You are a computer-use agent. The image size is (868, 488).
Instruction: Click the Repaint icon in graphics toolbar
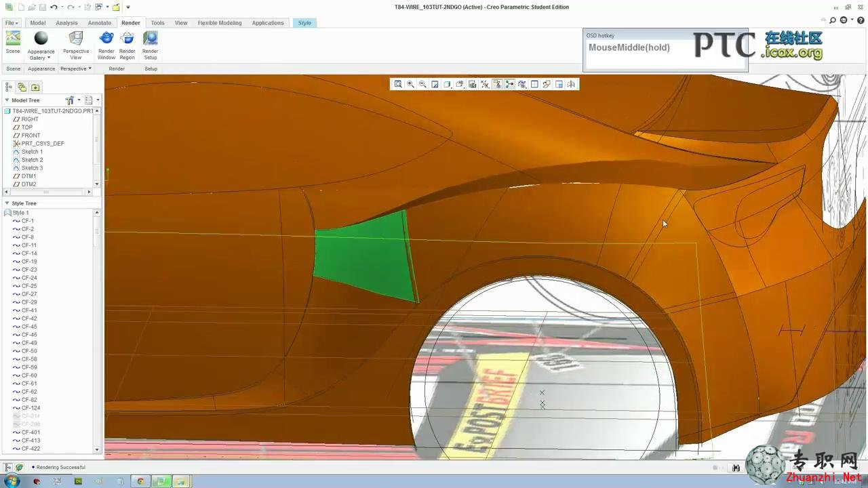[435, 84]
